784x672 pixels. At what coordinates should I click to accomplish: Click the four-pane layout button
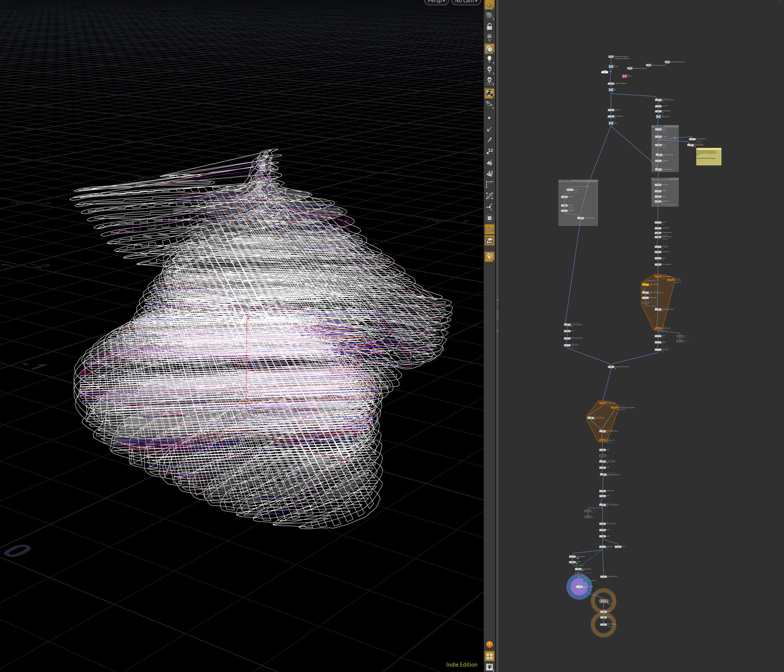pyautogui.click(x=490, y=656)
